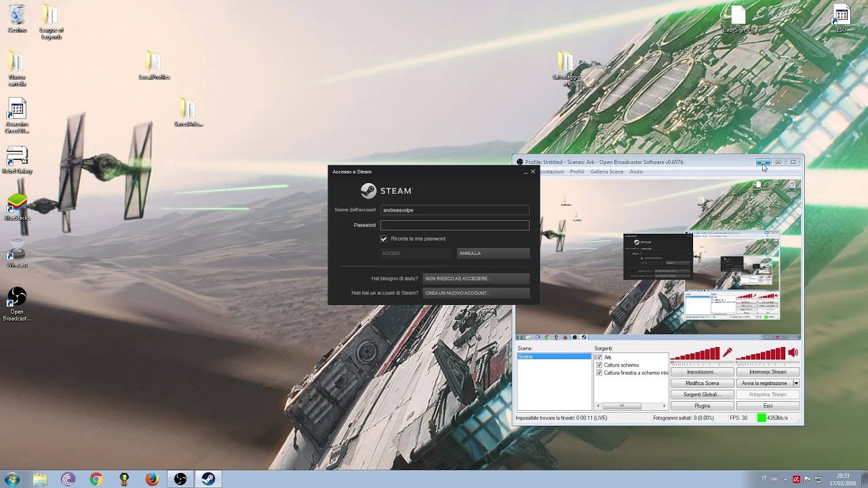Mute the desktop speaker audio in OBS
The width and height of the screenshot is (868, 488).
[793, 352]
